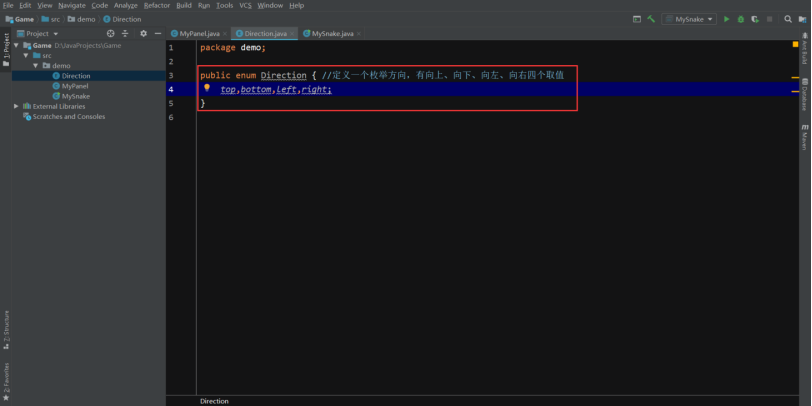Viewport: 812px width, 406px height.
Task: Start debugging with the bug icon
Action: tap(741, 19)
